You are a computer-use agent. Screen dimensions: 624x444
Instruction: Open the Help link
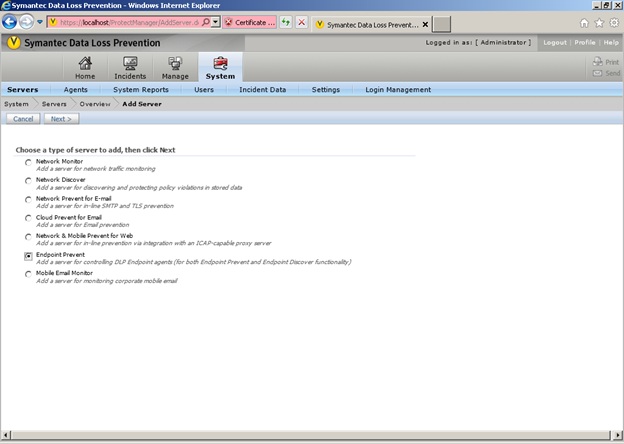tap(611, 42)
